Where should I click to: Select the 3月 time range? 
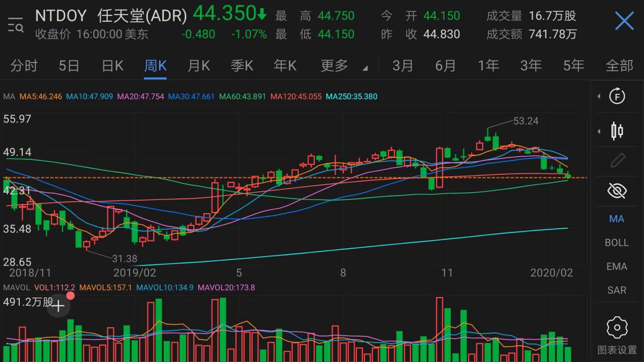click(x=402, y=65)
